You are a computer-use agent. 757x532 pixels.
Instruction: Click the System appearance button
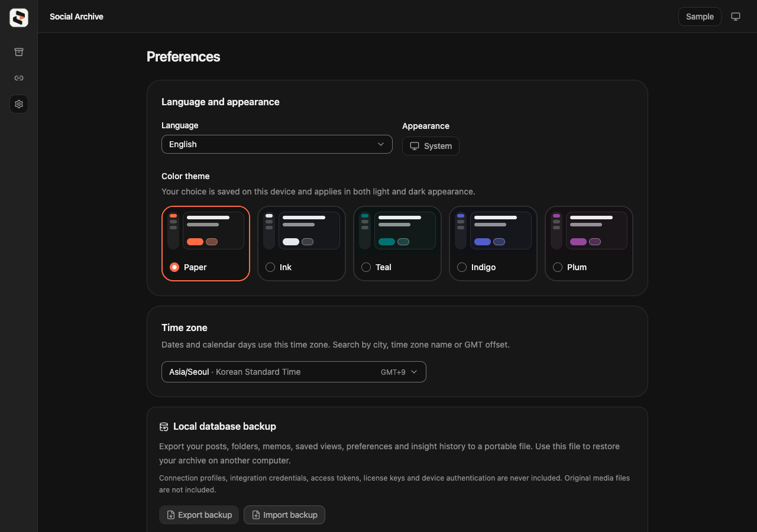click(431, 146)
